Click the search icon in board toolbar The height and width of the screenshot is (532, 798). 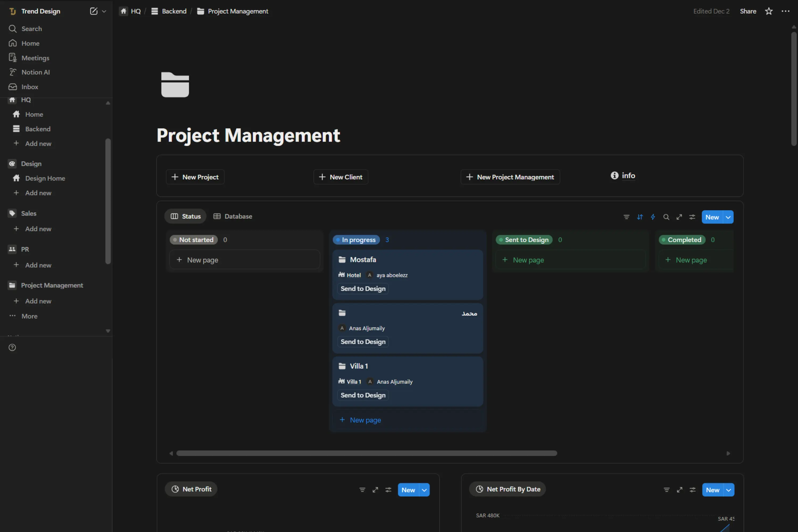coord(666,217)
